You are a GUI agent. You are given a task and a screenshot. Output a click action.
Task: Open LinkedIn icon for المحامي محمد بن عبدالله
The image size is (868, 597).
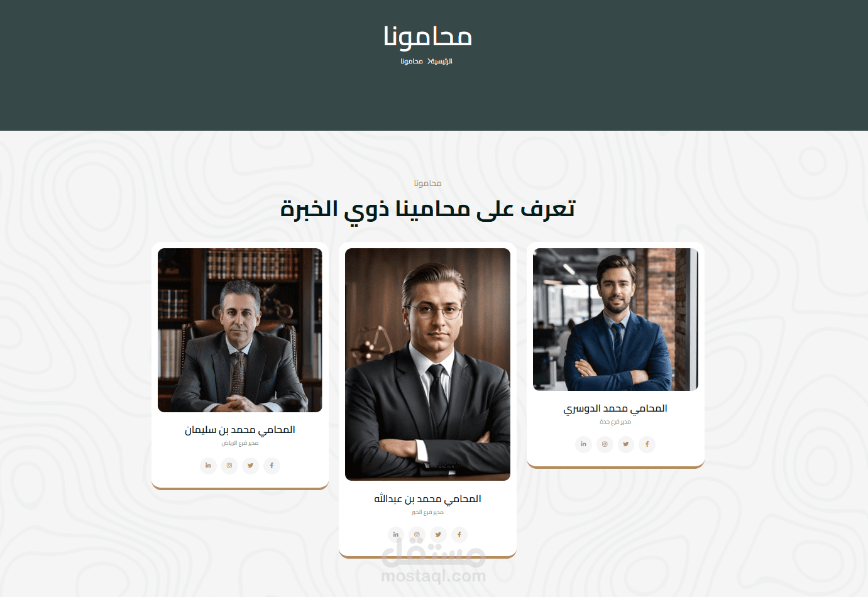396,535
